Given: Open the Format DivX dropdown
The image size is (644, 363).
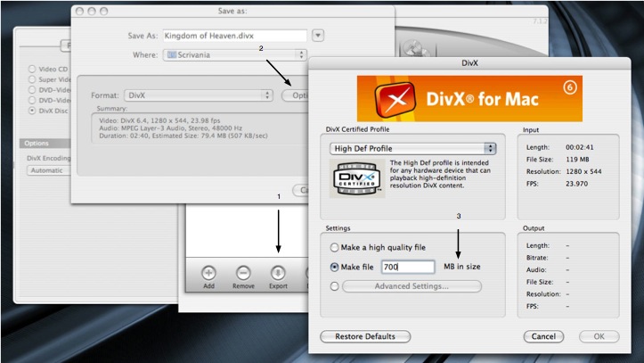Looking at the screenshot, I should pyautogui.click(x=199, y=95).
